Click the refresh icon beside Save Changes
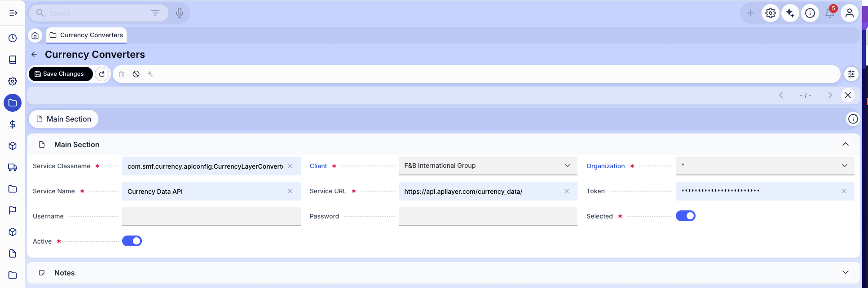The width and height of the screenshot is (868, 288). [x=102, y=74]
